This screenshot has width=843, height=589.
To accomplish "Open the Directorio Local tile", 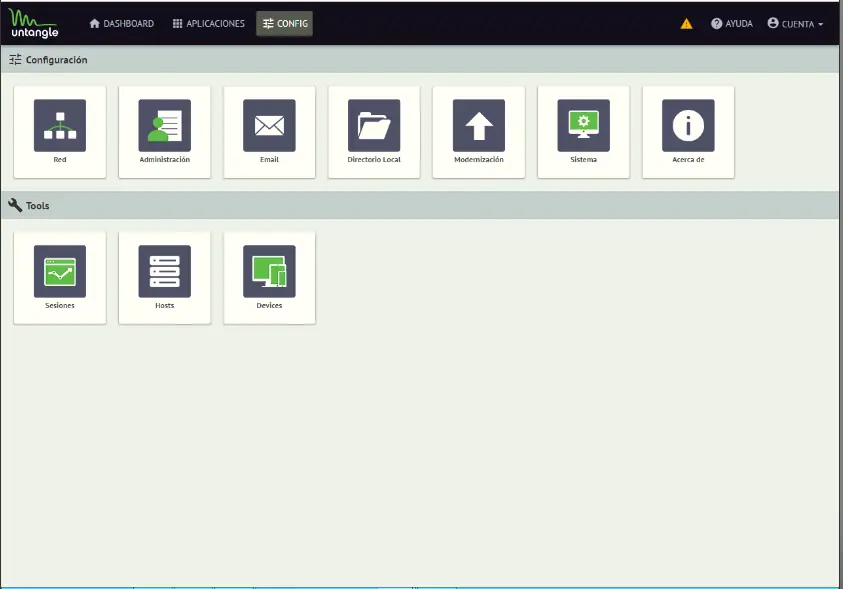I will (374, 132).
